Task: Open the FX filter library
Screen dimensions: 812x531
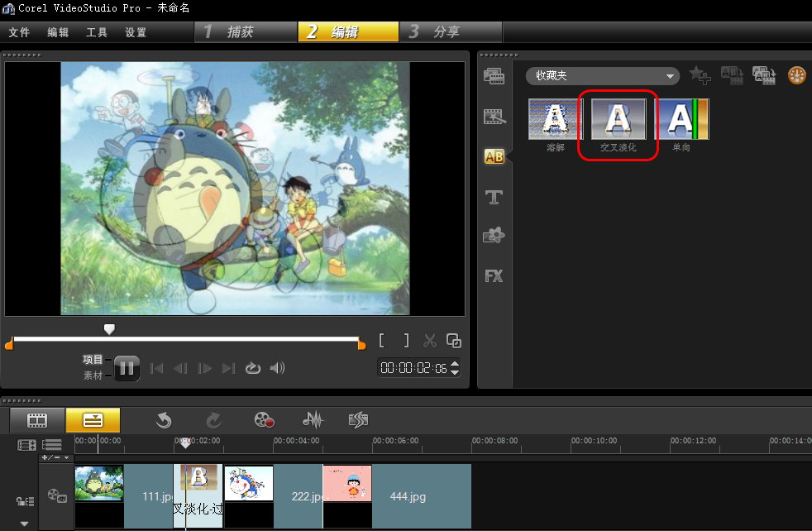Action: tap(494, 275)
